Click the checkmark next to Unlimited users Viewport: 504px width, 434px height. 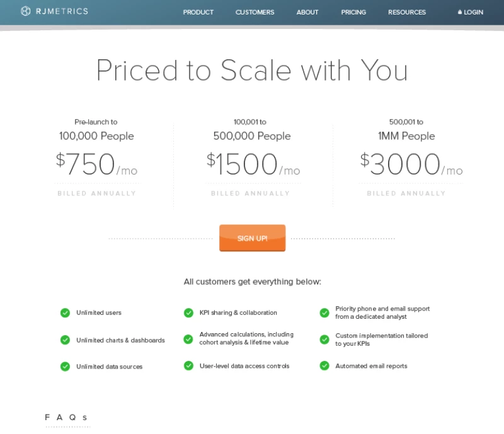point(65,312)
